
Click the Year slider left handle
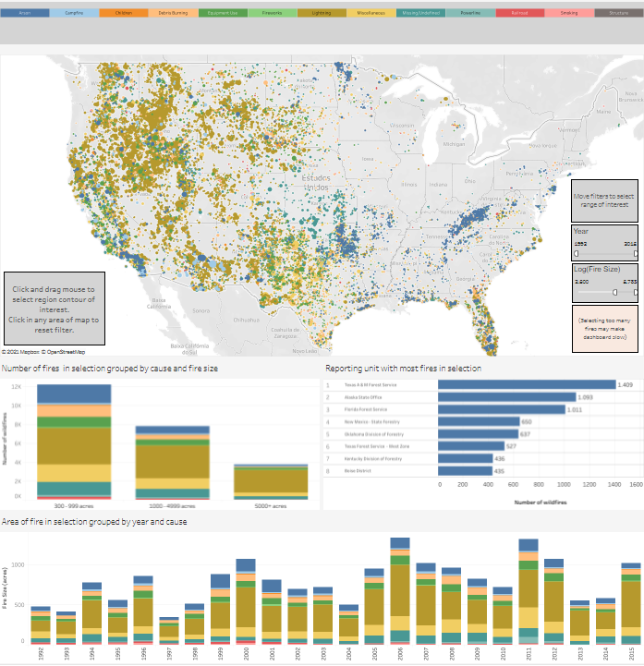(x=577, y=252)
